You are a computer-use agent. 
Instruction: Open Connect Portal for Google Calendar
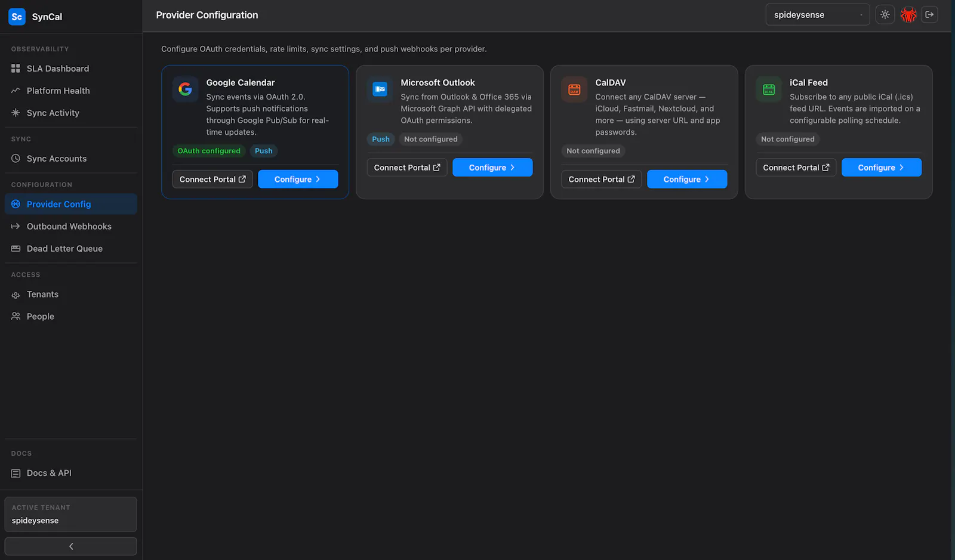[212, 180]
